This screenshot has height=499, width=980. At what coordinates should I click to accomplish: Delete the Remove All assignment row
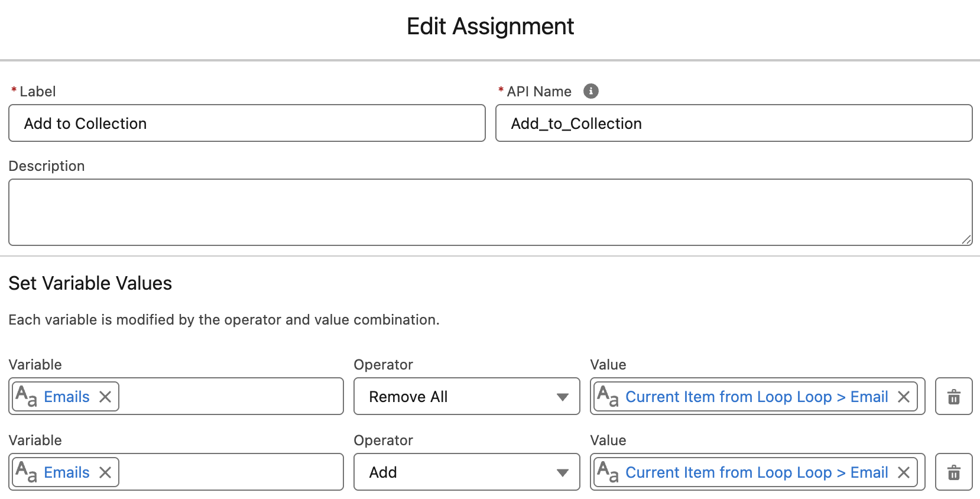tap(953, 397)
